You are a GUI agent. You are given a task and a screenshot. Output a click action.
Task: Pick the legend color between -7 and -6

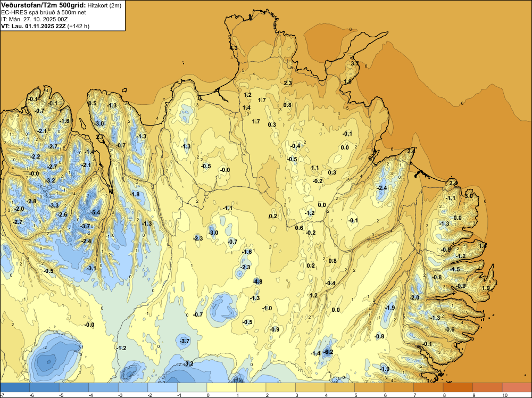[15, 387]
